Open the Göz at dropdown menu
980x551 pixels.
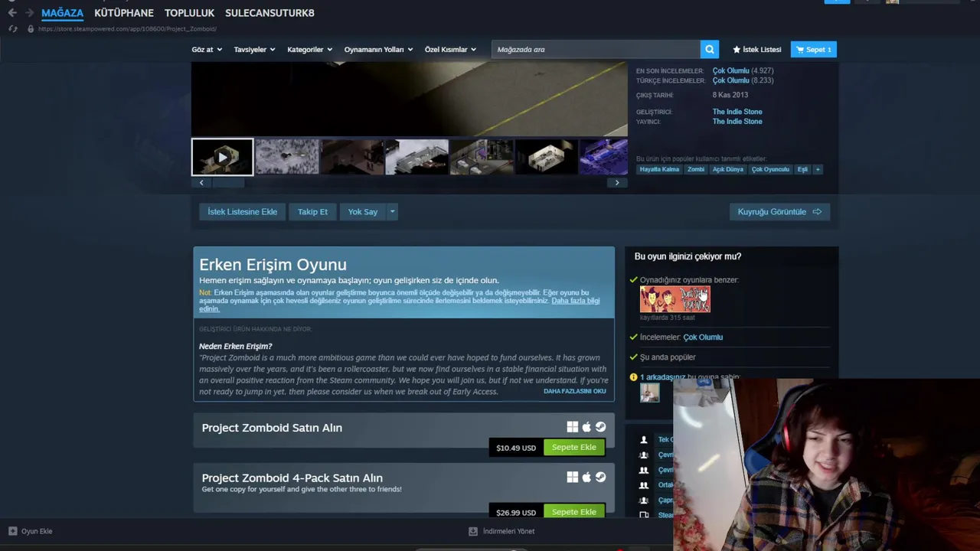point(207,50)
